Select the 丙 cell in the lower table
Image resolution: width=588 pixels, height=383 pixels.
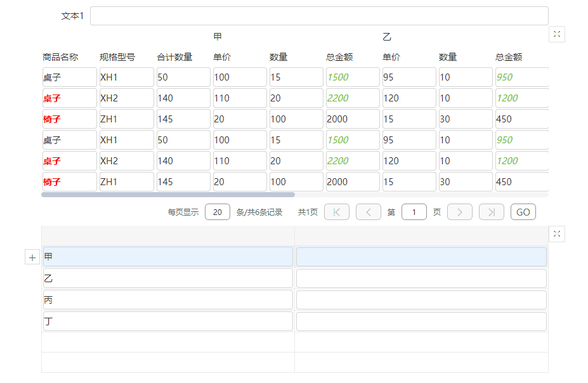[168, 300]
